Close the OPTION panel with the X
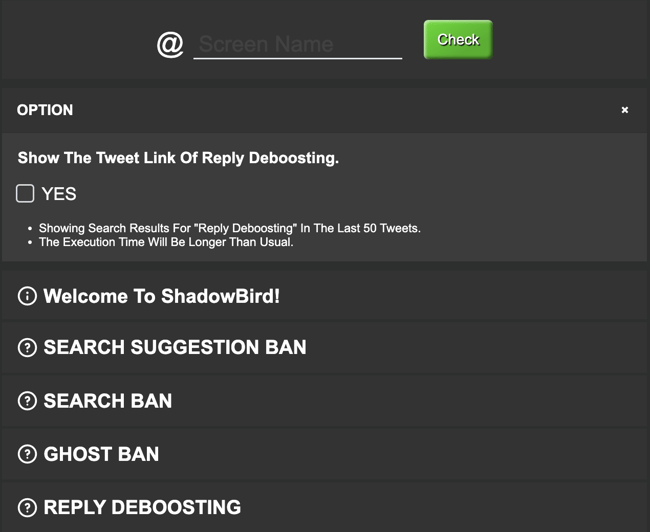This screenshot has width=650, height=532. pos(625,110)
